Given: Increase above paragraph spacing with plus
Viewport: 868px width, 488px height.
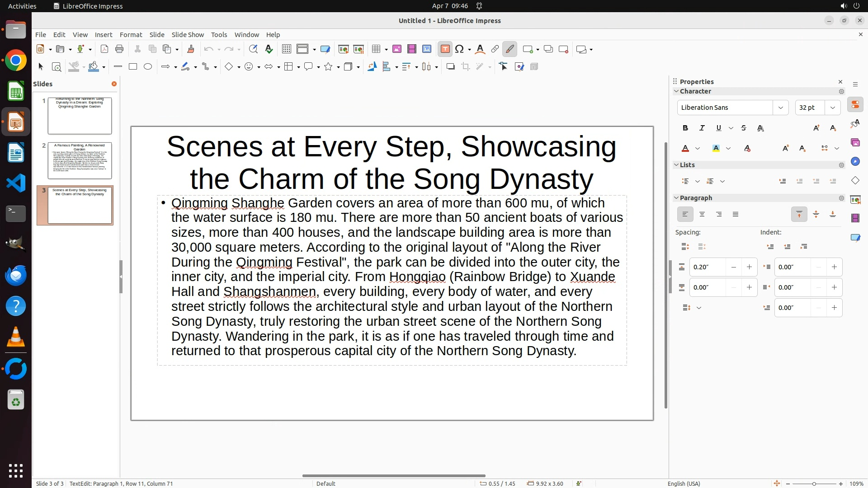Looking at the screenshot, I should click(x=749, y=267).
